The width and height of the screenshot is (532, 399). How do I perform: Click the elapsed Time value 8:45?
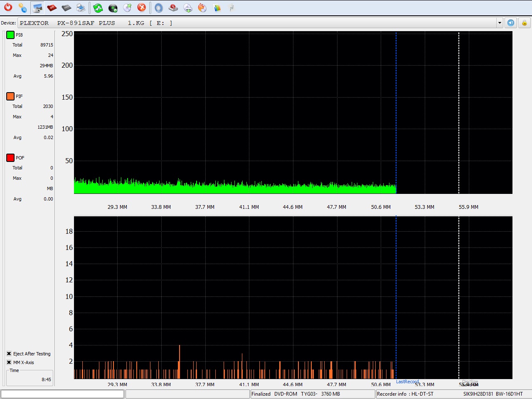coord(46,379)
